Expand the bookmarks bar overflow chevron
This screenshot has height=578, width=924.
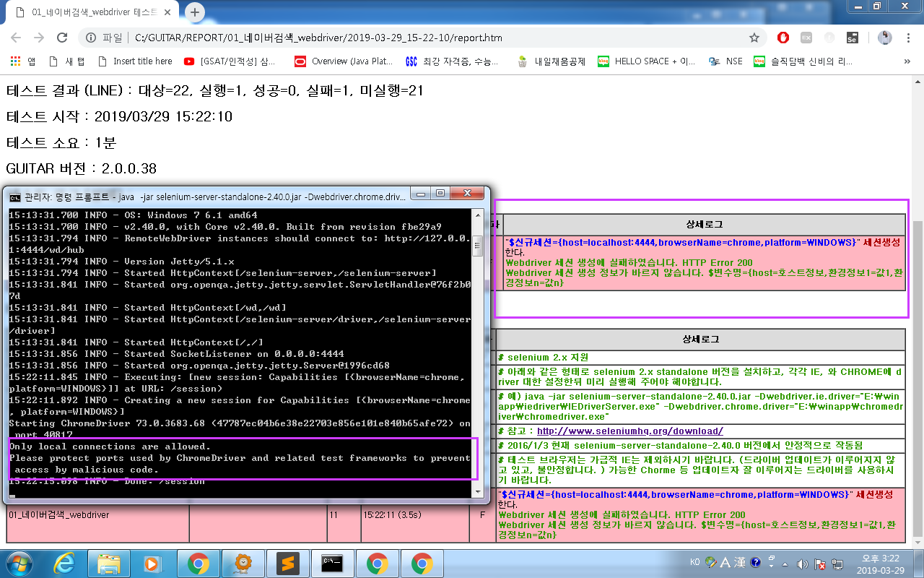click(907, 61)
